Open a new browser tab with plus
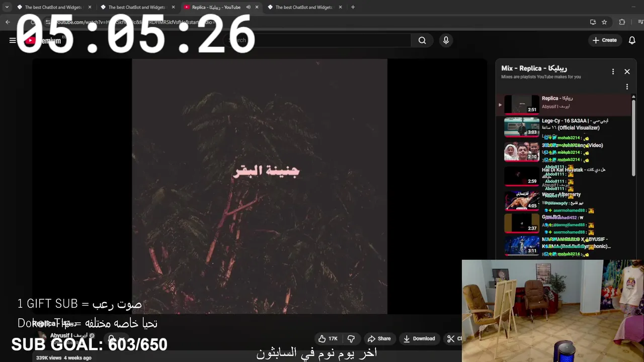 (x=353, y=7)
